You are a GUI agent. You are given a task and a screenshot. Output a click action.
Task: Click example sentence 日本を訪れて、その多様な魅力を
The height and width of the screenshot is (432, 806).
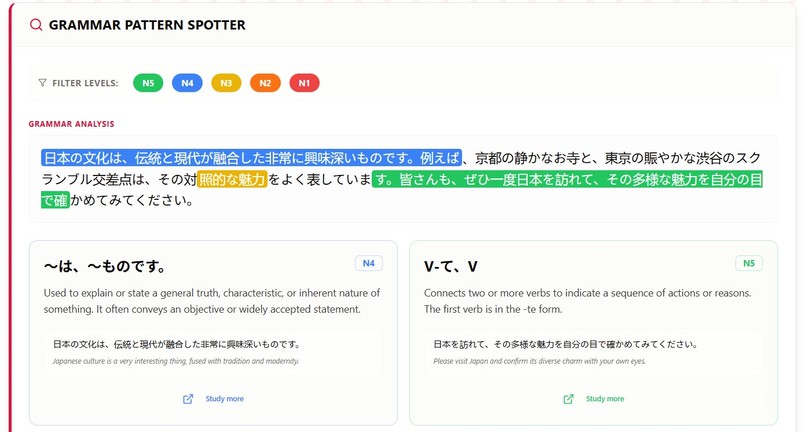[565, 344]
